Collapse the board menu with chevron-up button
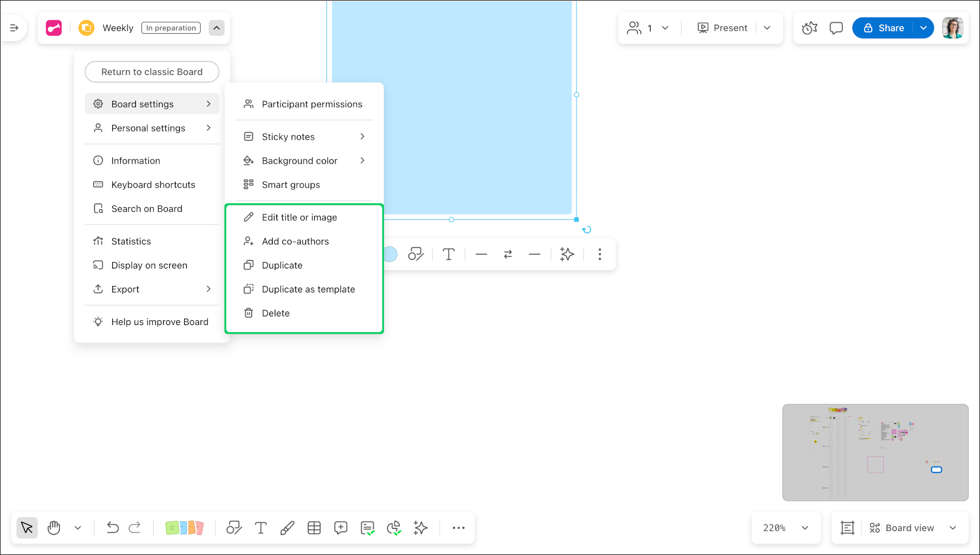 click(x=216, y=28)
